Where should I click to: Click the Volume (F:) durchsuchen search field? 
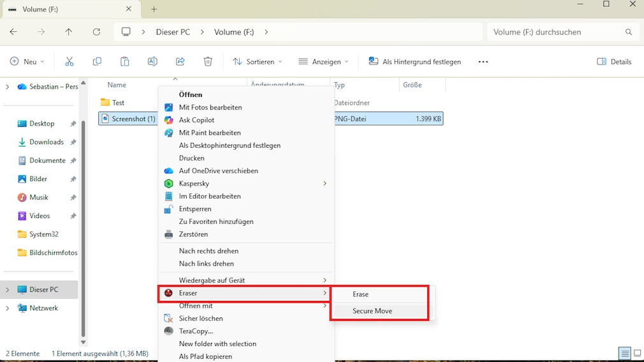click(555, 32)
